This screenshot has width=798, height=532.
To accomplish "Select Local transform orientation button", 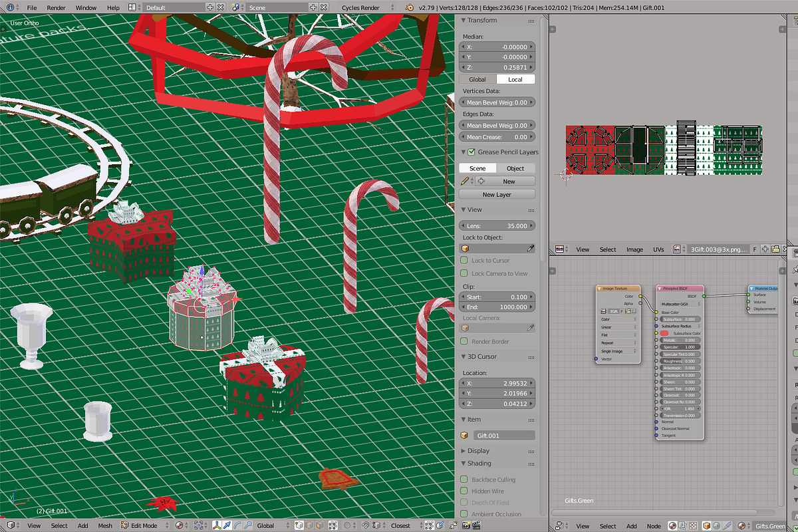I will pyautogui.click(x=515, y=79).
